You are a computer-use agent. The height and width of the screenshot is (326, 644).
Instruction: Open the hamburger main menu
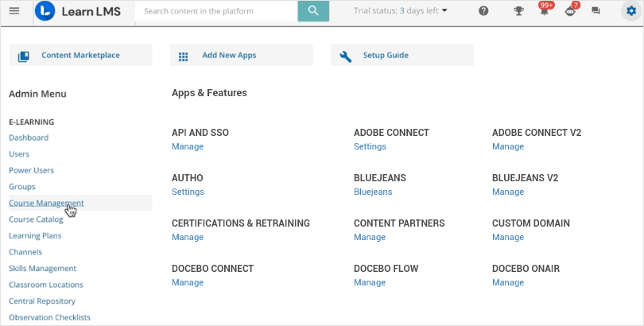click(14, 10)
